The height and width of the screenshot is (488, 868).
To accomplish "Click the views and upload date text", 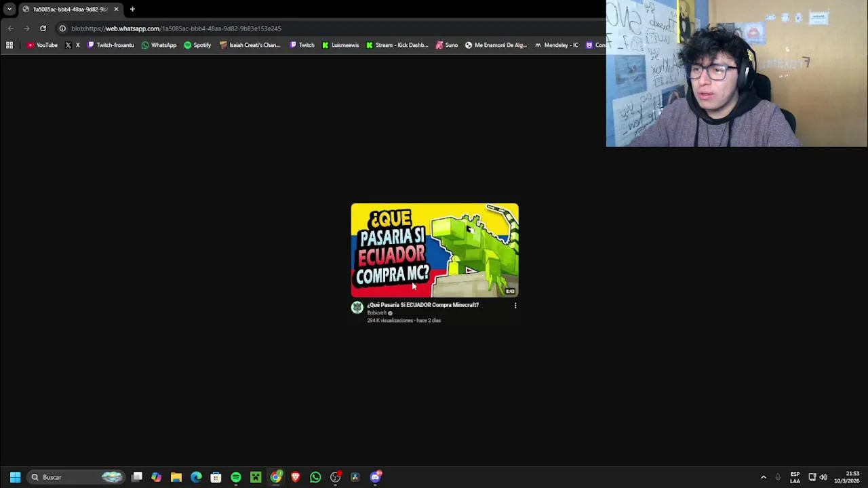I will pos(404,321).
